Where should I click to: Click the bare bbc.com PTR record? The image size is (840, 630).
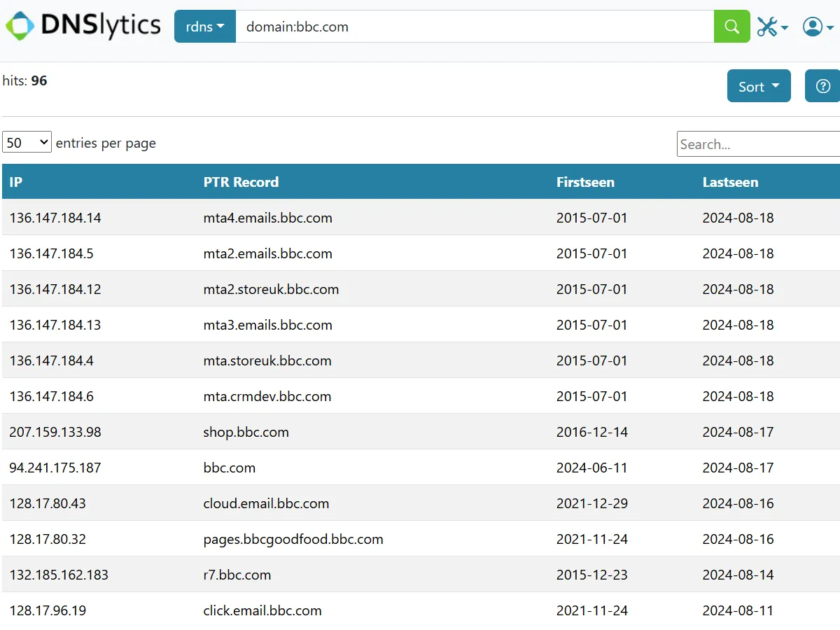pos(230,468)
